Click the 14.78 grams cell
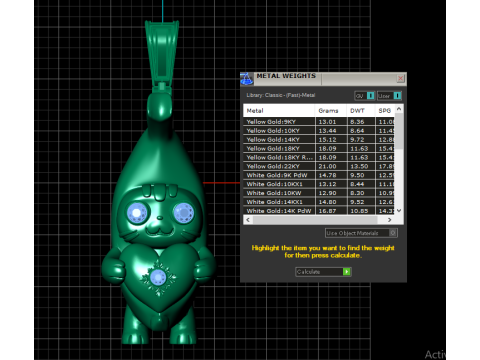This screenshot has height=360, width=480. coord(331,175)
